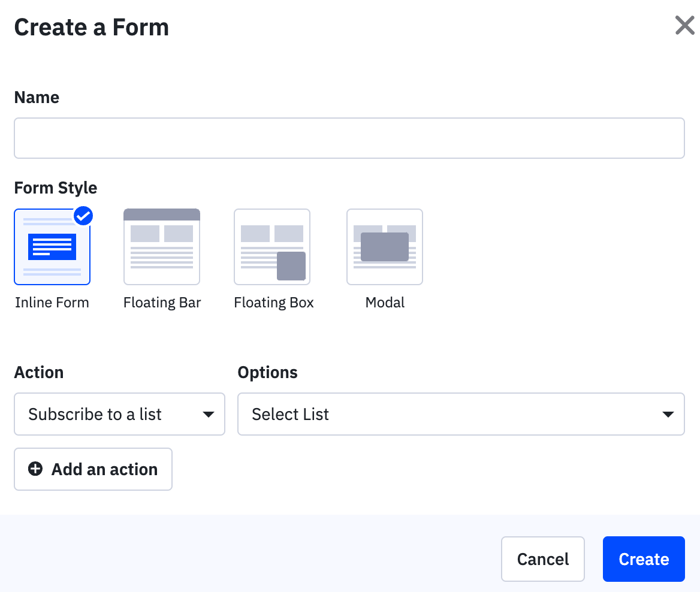Click the Floating Bar style thumbnail preview
The image size is (700, 592).
point(162,246)
